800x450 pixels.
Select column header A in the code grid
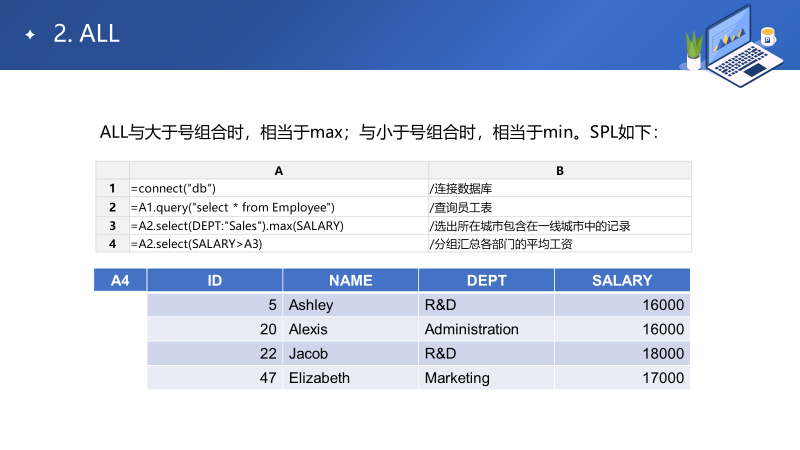pyautogui.click(x=278, y=171)
